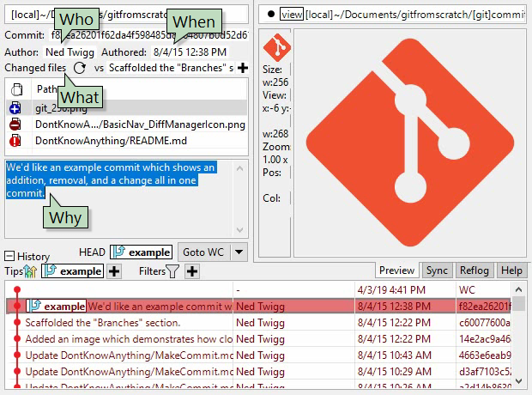Viewport: 532px width, 395px height.
Task: Click the local repository path field at top left
Action: [126, 15]
